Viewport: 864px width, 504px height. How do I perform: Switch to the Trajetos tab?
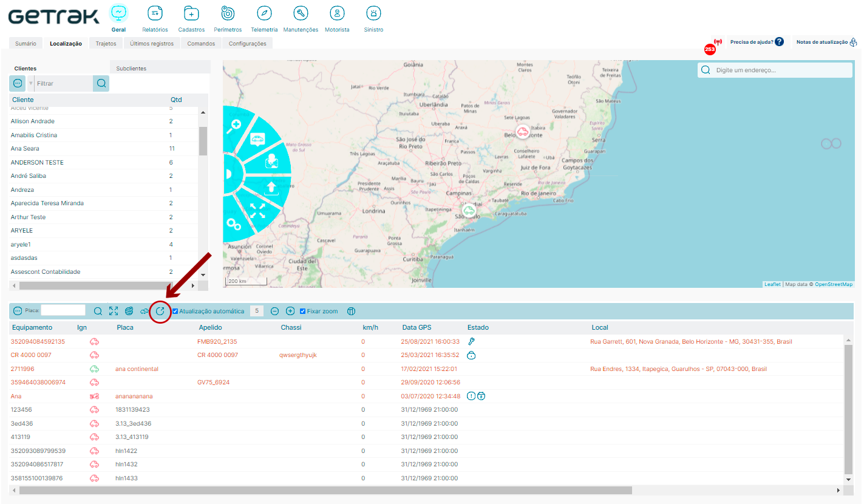[106, 44]
